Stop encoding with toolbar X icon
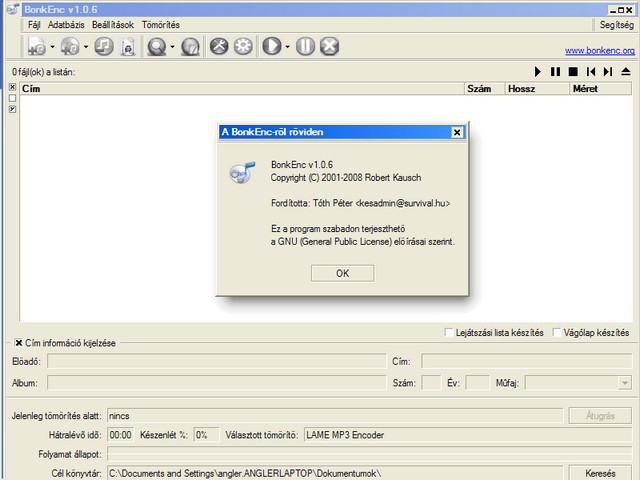The width and height of the screenshot is (640, 480). [329, 46]
